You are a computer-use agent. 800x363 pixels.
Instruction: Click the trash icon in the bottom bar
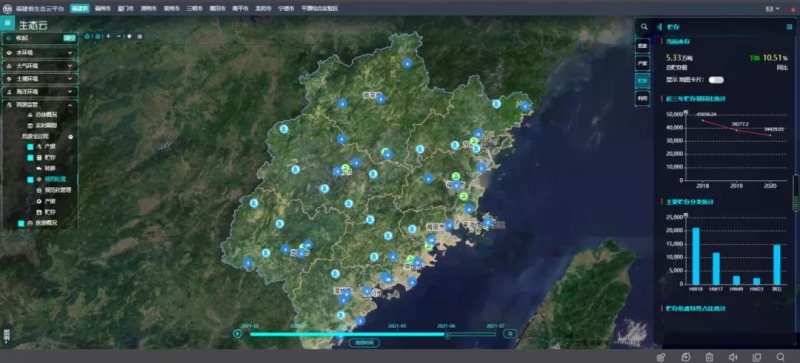[709, 357]
